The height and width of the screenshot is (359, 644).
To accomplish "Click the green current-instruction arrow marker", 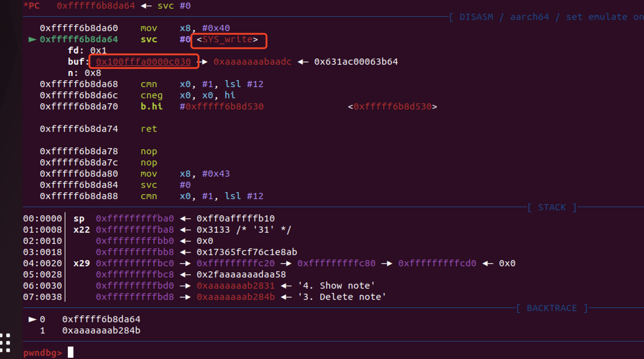I will click(x=32, y=39).
